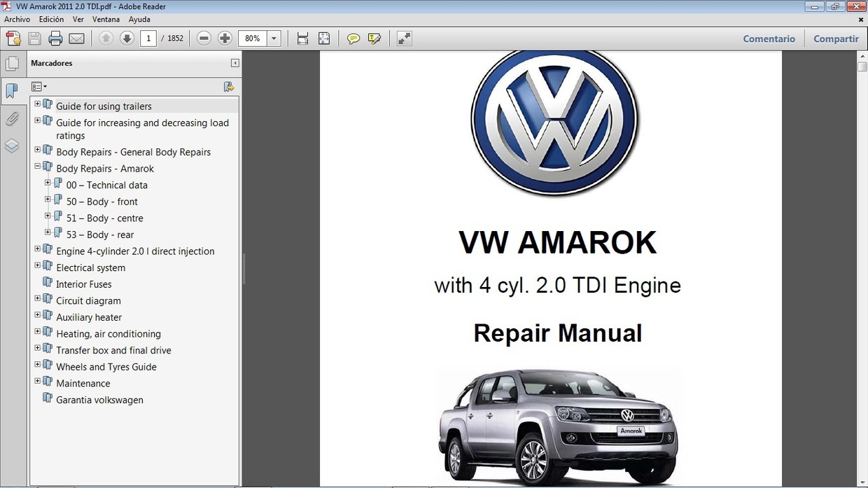The image size is (868, 488).
Task: Select the highlight text tool
Action: tap(374, 39)
